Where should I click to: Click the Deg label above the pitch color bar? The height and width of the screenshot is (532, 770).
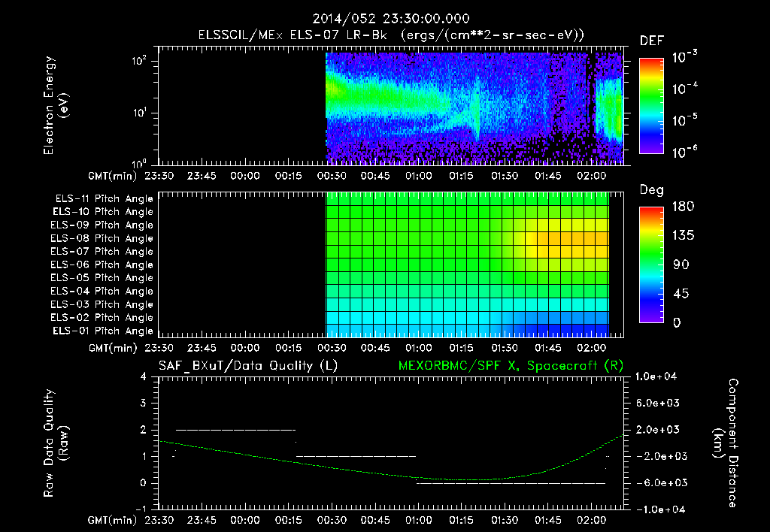[652, 190]
